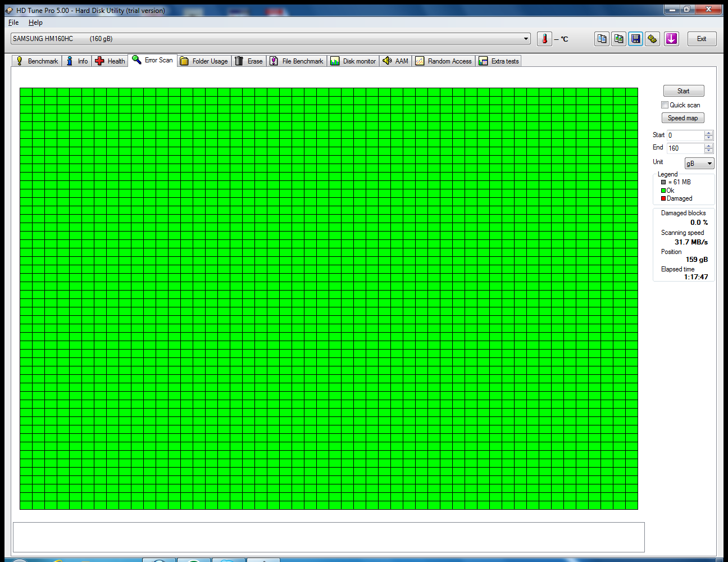Image resolution: width=728 pixels, height=562 pixels.
Task: Click the Start position input field
Action: click(685, 135)
